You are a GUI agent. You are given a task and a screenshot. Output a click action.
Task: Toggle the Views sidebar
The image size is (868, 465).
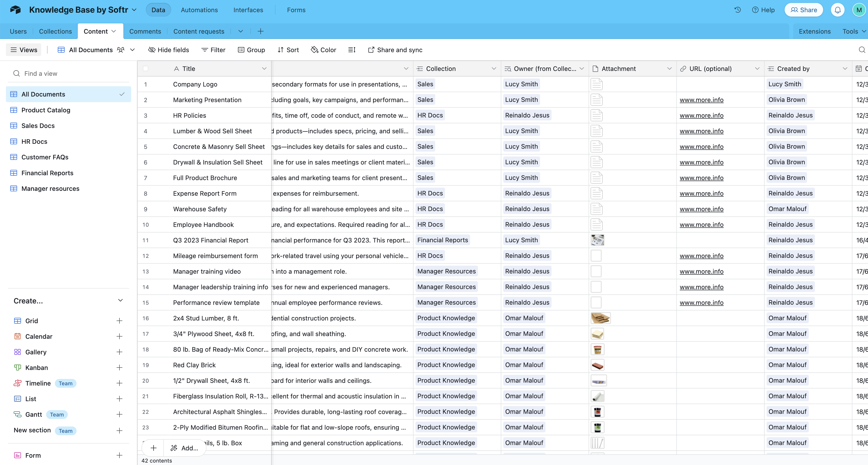click(24, 50)
